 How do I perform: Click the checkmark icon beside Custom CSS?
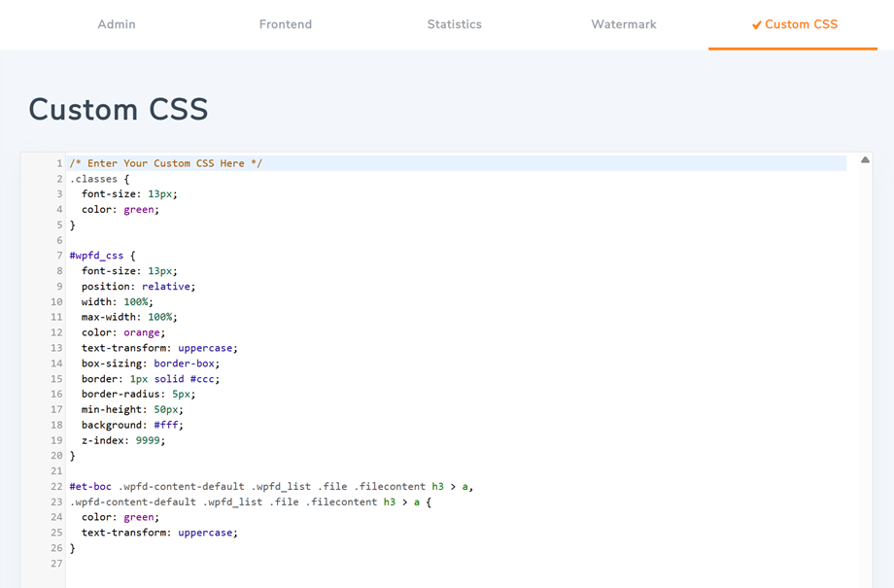757,25
